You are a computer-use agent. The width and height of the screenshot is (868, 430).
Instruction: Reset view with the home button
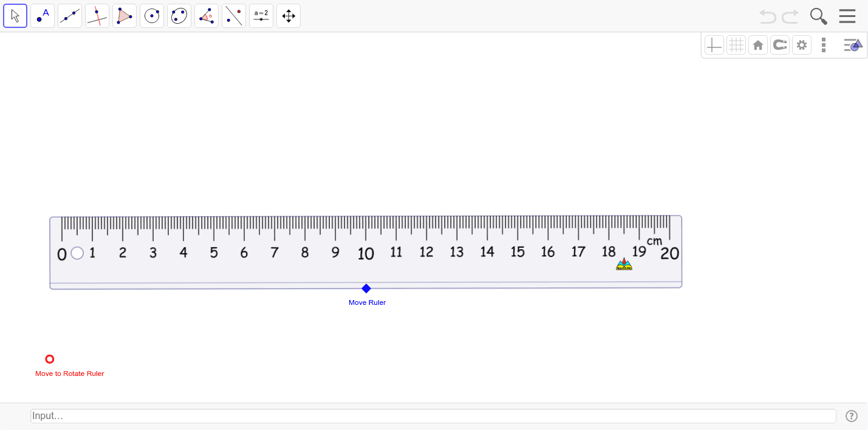tap(757, 44)
